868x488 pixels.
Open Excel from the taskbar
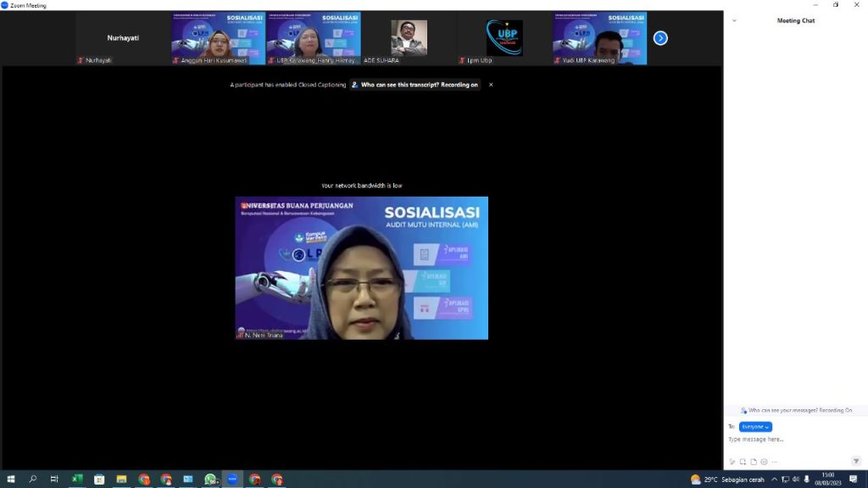click(77, 480)
